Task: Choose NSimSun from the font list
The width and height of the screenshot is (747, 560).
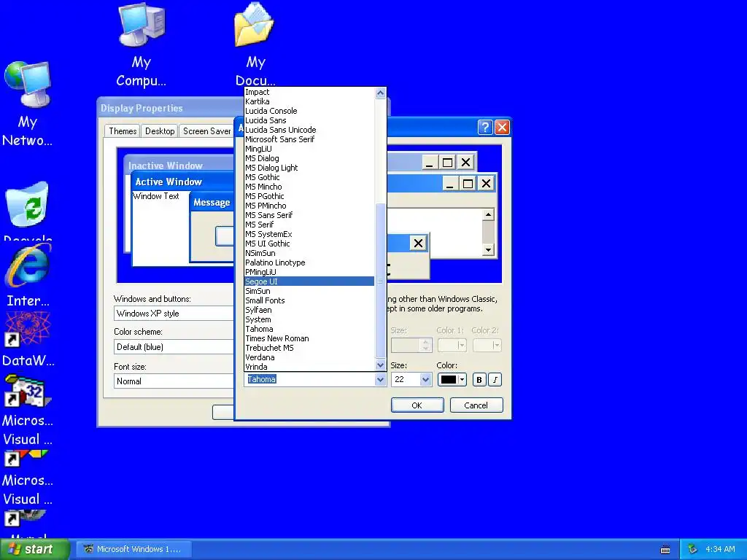Action: click(309, 253)
